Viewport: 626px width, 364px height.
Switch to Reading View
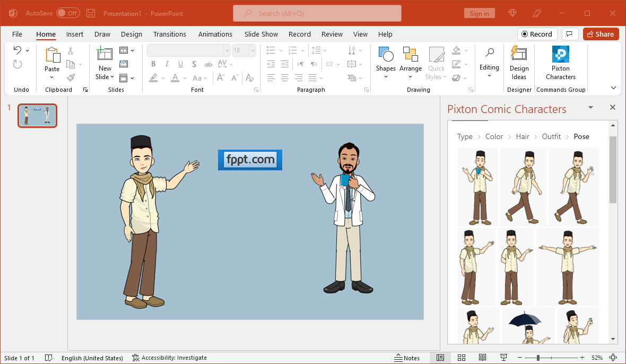click(x=482, y=358)
